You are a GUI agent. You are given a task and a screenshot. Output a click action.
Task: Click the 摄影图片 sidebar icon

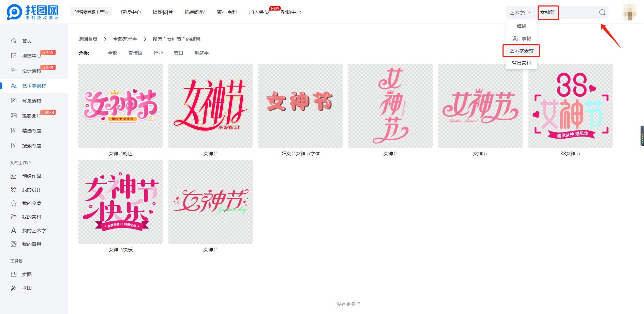tap(14, 116)
